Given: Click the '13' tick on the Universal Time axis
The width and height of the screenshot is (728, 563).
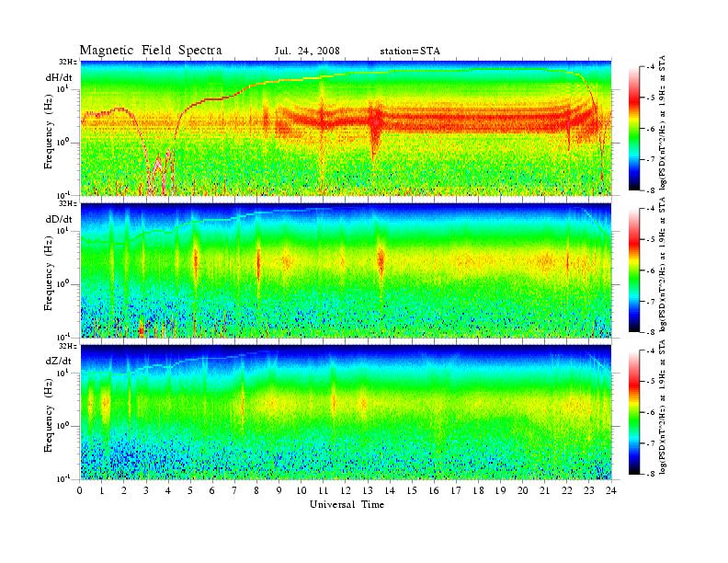Looking at the screenshot, I should point(368,490).
